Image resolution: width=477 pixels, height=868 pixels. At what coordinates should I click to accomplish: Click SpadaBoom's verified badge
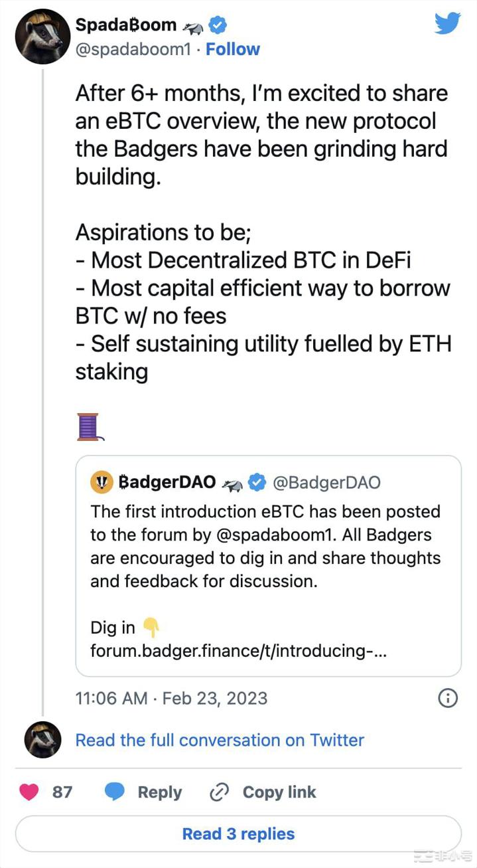click(x=217, y=24)
